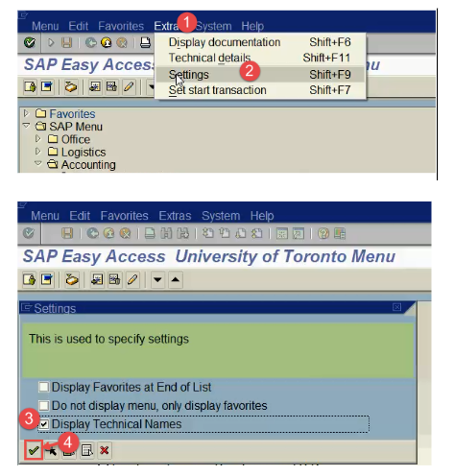Screen dimensions: 454x476
Task: Open Edit menu in window with open Extras dropdown
Action: tap(78, 26)
